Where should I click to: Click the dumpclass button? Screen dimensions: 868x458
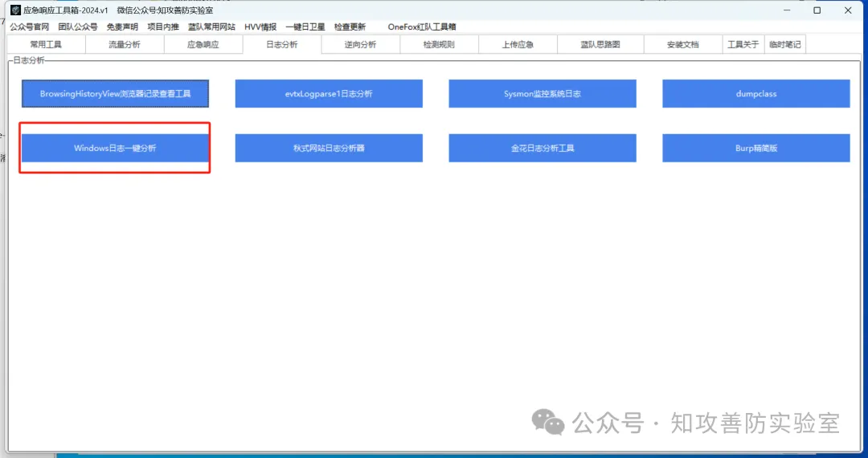(756, 93)
